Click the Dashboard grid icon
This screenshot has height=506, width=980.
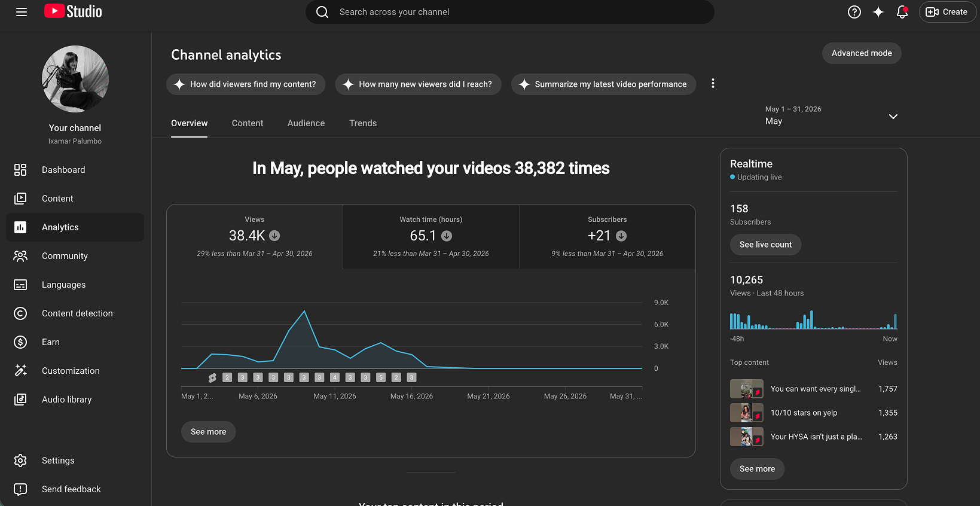[20, 170]
